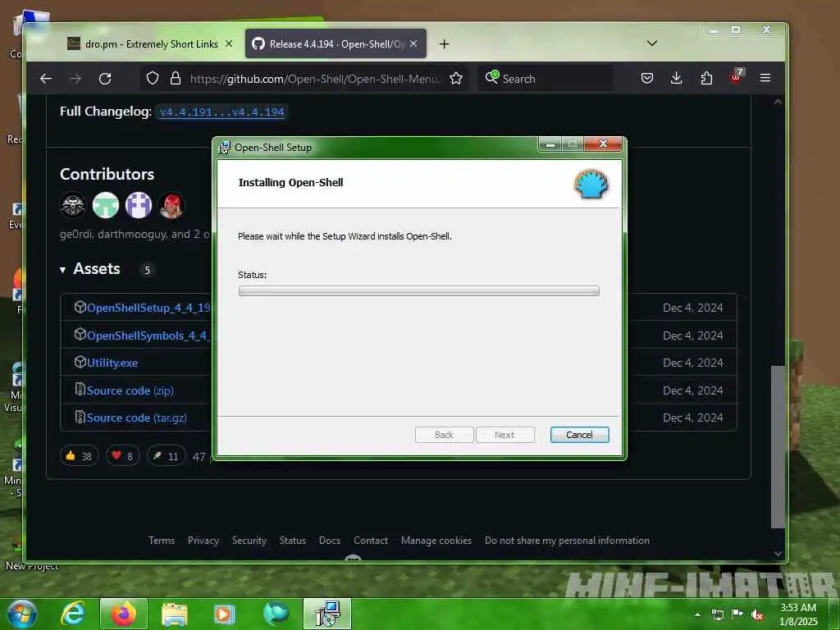Click the Action Center flag icon
This screenshot has height=630, width=840.
[737, 614]
